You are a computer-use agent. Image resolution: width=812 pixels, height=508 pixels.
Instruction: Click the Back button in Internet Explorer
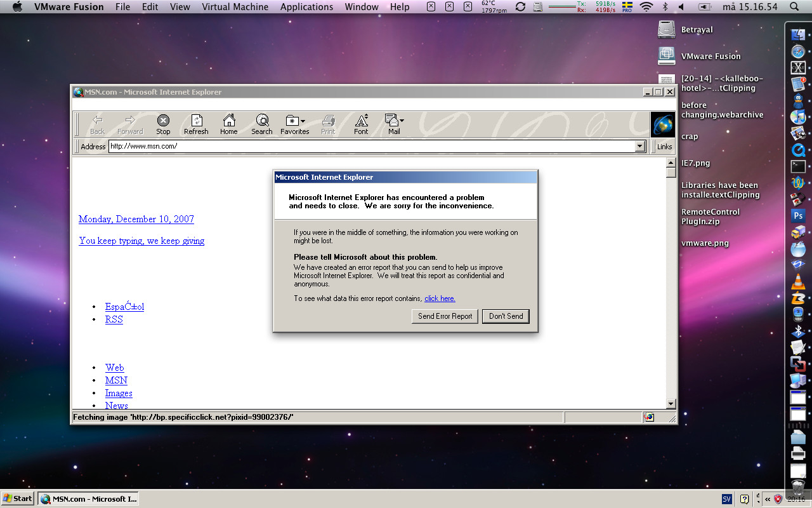97,124
